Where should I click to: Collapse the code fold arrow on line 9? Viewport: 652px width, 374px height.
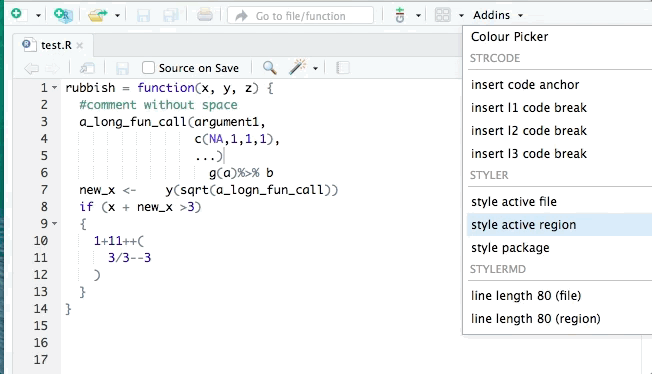click(x=54, y=224)
